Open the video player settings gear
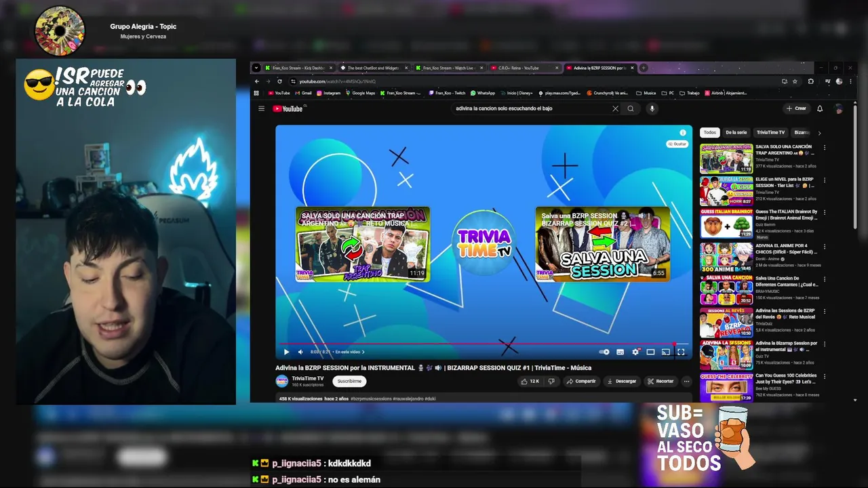Image resolution: width=868 pixels, height=488 pixels. [635, 352]
